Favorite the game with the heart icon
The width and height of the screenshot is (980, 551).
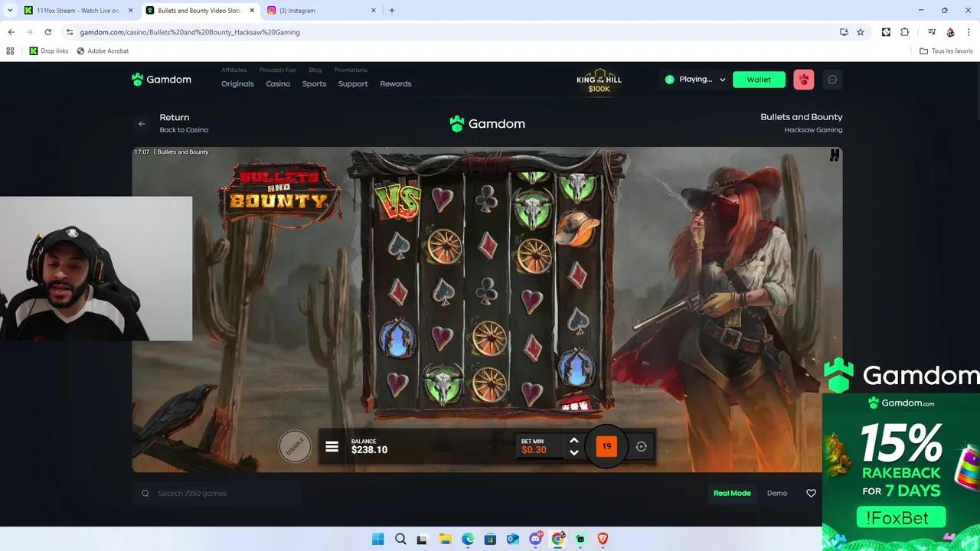click(x=811, y=494)
